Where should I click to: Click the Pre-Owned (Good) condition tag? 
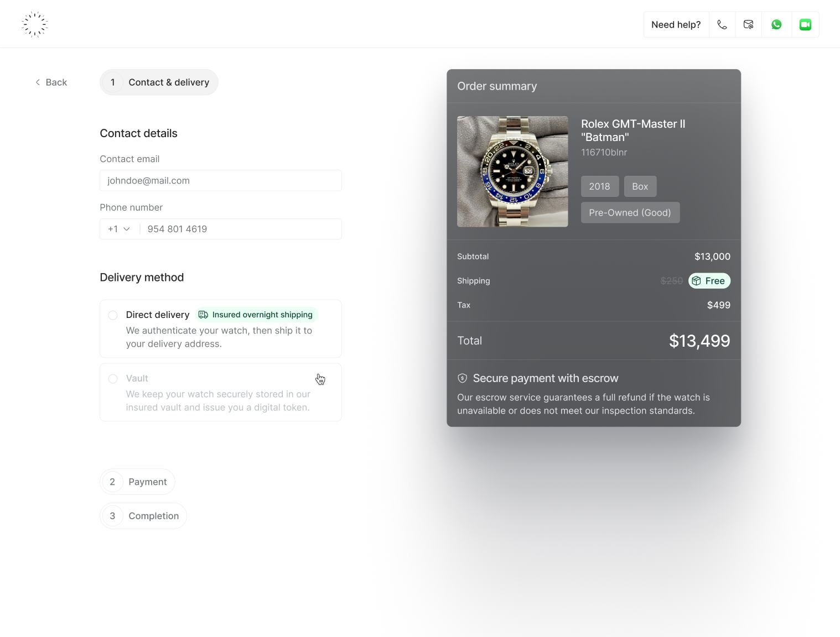click(x=630, y=213)
